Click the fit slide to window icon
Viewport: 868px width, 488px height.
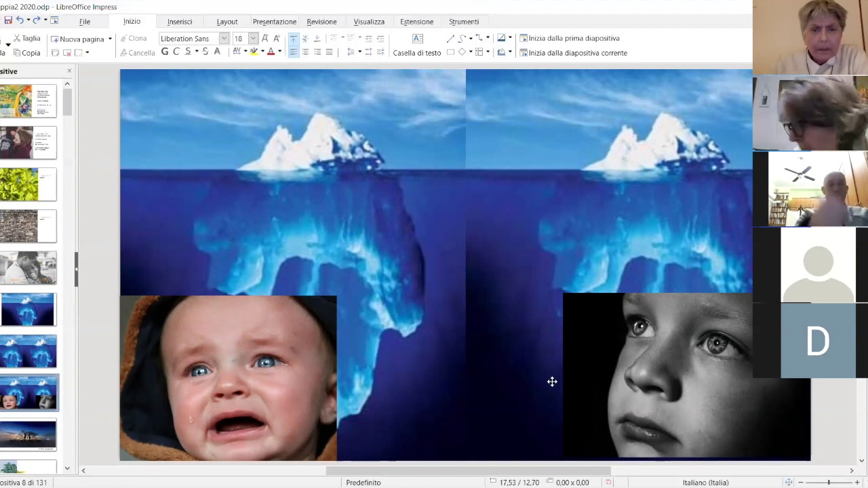788,483
